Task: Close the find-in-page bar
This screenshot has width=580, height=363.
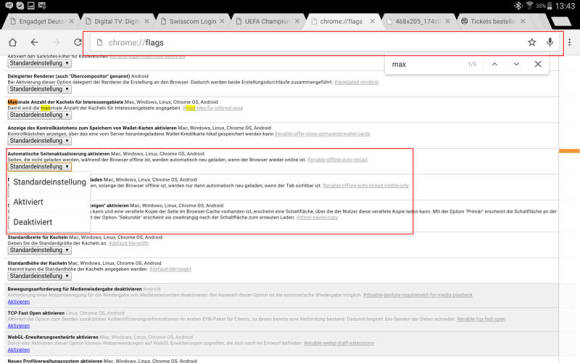Action: pos(538,64)
